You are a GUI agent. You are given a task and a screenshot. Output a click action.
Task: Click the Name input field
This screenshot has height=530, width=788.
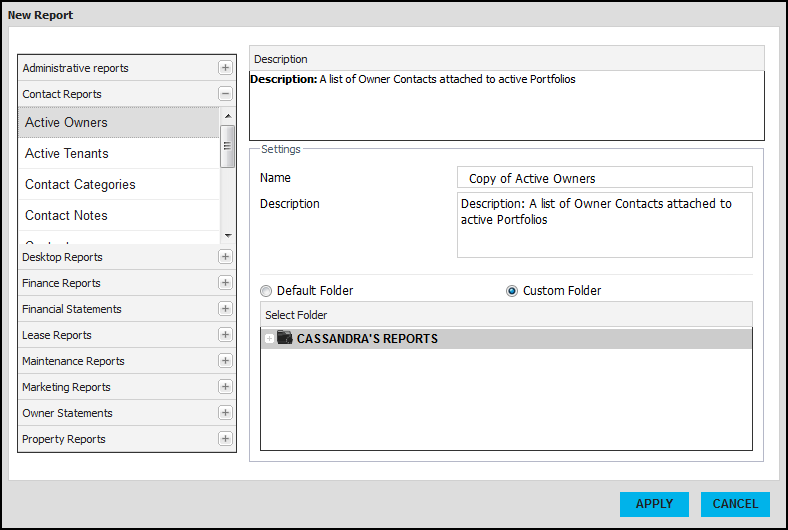[x=604, y=178]
